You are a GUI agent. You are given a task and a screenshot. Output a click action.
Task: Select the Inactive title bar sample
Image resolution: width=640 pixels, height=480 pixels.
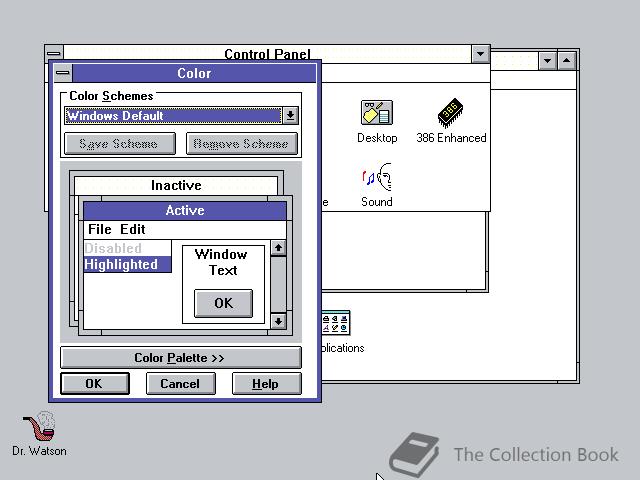[x=176, y=185]
